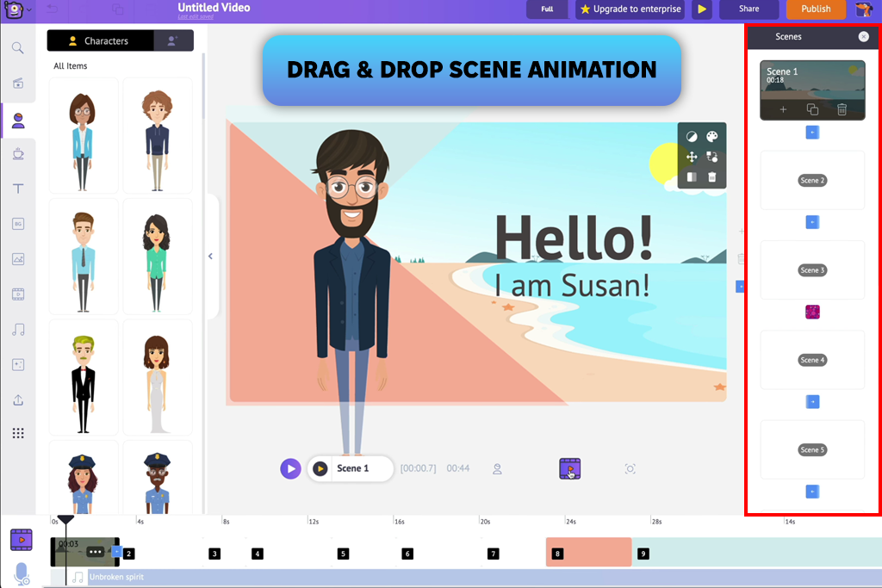Toggle the scenes view icon below canvas
882x588 pixels.
pos(570,469)
